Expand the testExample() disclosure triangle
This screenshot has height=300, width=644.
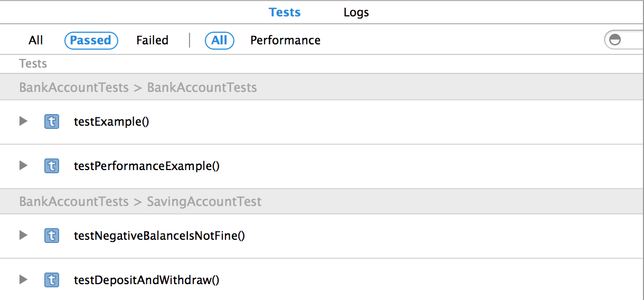coord(23,121)
